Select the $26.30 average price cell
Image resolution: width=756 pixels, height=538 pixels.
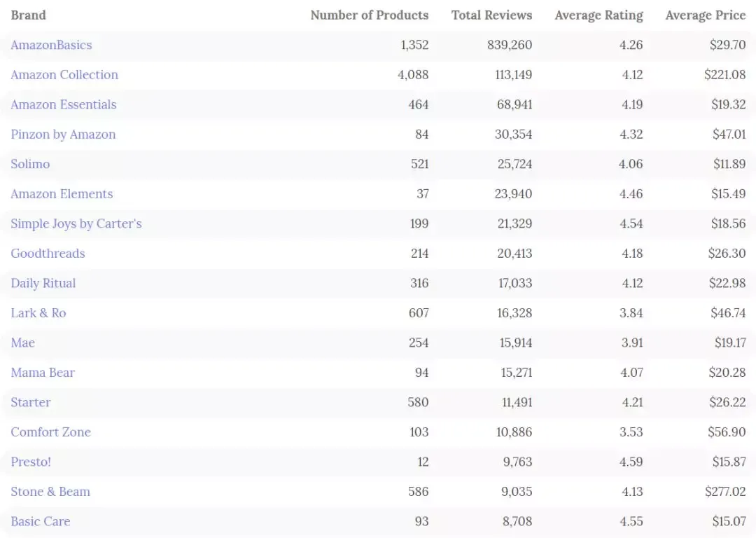[x=727, y=254]
